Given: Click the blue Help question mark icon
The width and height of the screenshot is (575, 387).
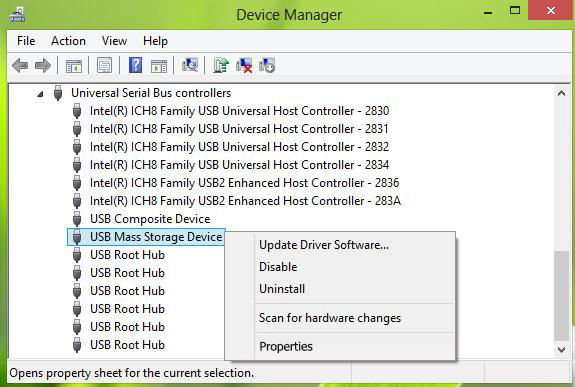Looking at the screenshot, I should point(135,65).
